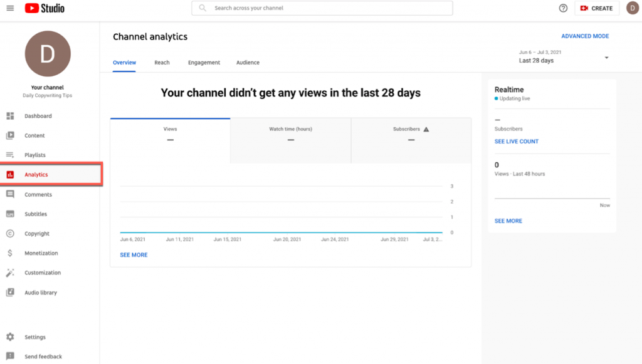Click SEE MORE in the Realtime panel
The height and width of the screenshot is (364, 642).
508,221
